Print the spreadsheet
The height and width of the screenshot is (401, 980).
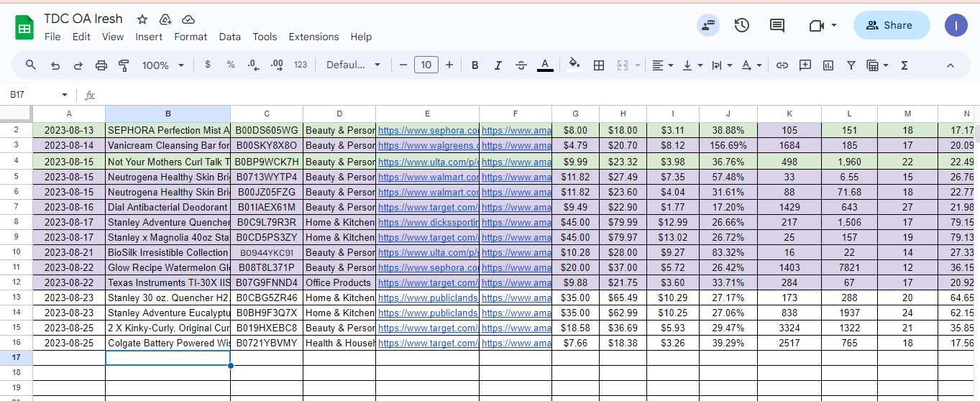click(101, 65)
